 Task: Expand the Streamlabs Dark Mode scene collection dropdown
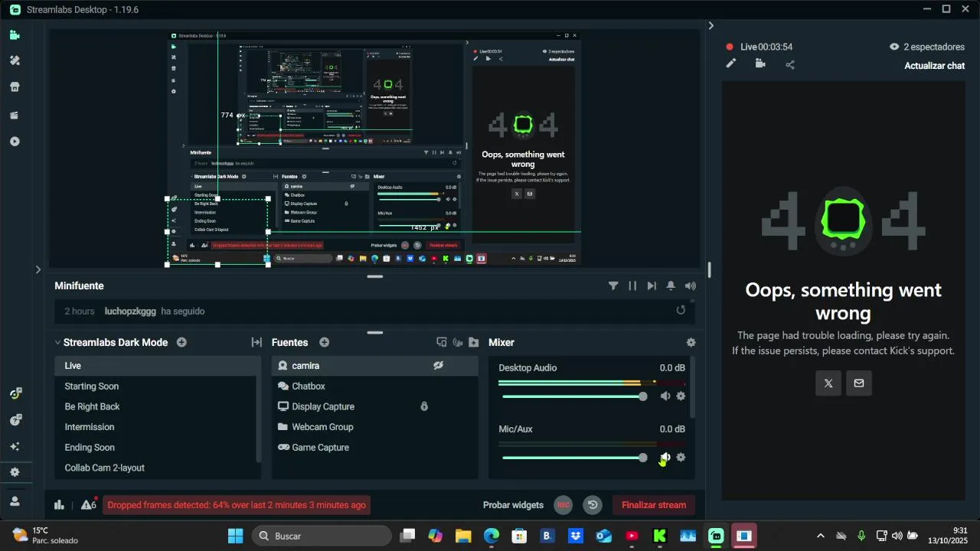click(57, 342)
